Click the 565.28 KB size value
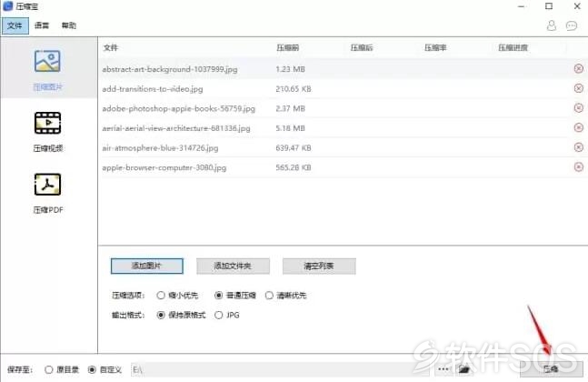Image resolution: width=588 pixels, height=382 pixels. tap(294, 167)
